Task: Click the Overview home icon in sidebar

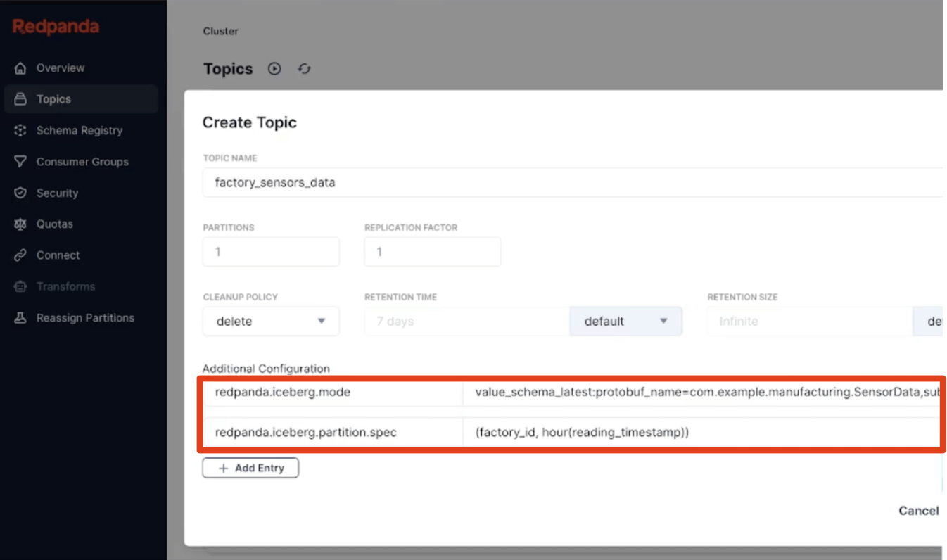Action: [x=20, y=68]
